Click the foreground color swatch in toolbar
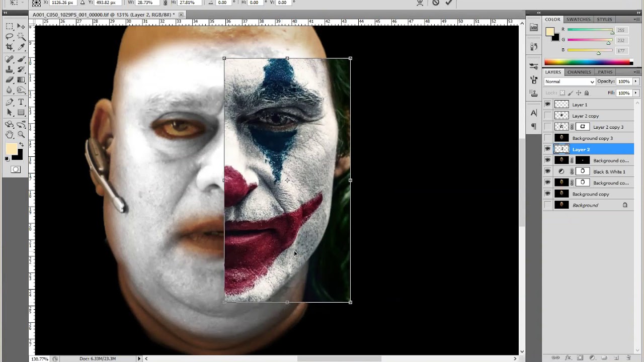The image size is (644, 362). click(x=12, y=149)
